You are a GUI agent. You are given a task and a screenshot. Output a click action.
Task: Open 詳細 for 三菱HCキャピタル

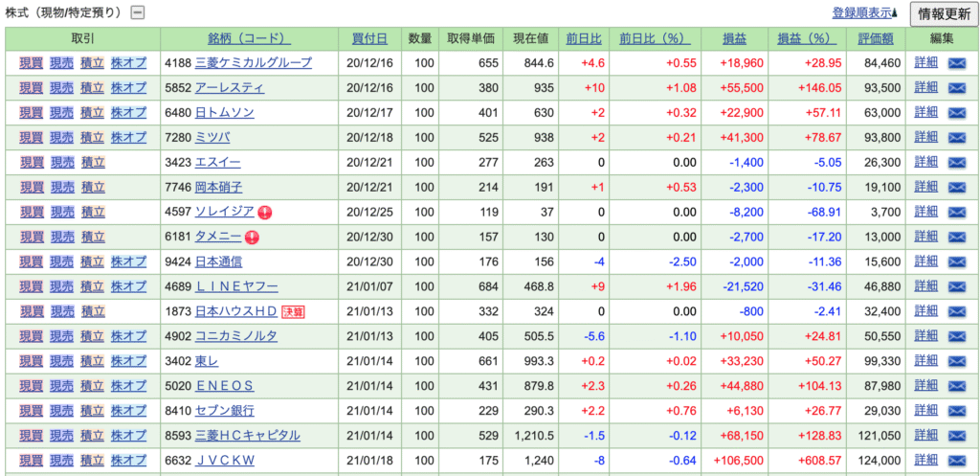click(926, 436)
